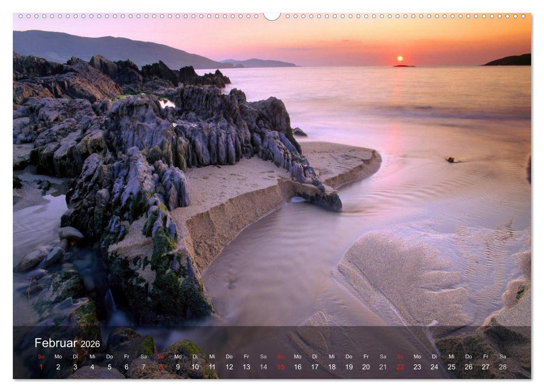
Task: Click the Februar month label
Action: [56, 343]
